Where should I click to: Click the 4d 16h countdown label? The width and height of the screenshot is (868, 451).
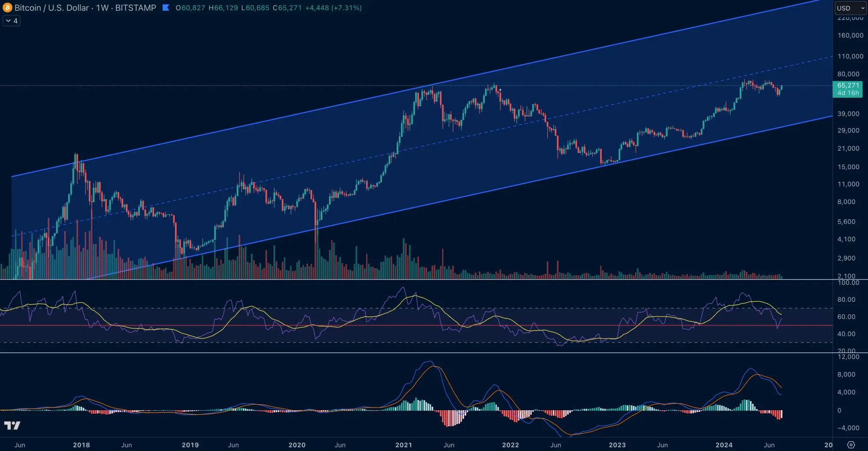click(848, 93)
